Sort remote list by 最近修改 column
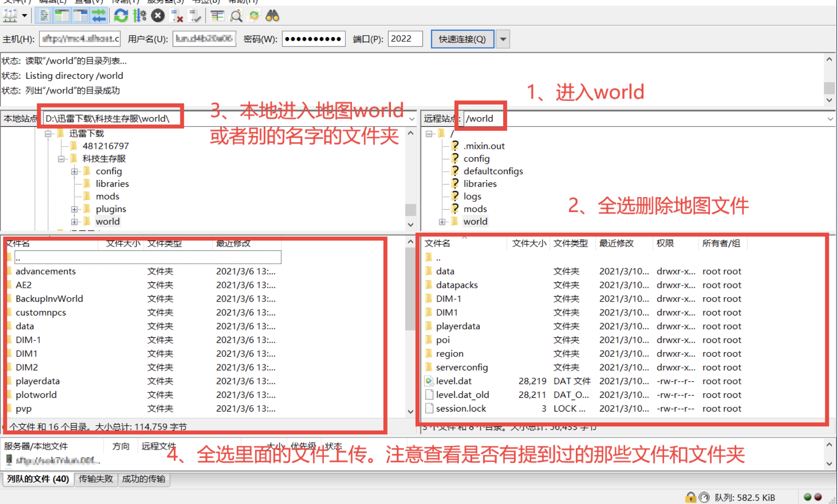The image size is (838, 504). (x=624, y=244)
